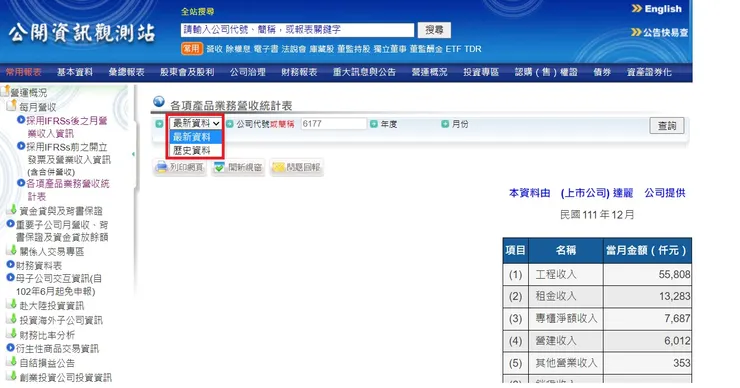Open the English version link
Image resolution: width=740 pixels, height=388 pixels.
(657, 9)
